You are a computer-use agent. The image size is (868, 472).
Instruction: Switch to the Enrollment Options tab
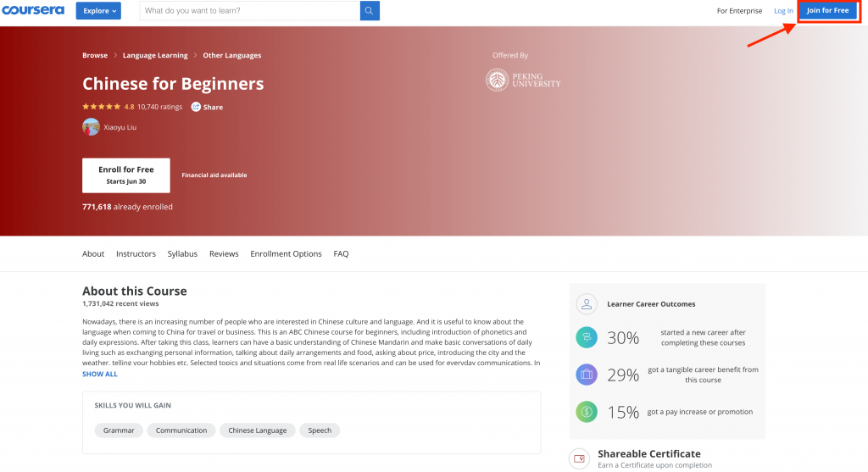[286, 254]
